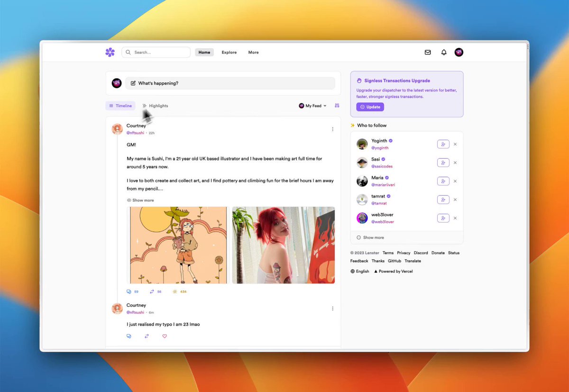Open the @sasicodes handle
The height and width of the screenshot is (392, 569).
(x=382, y=166)
